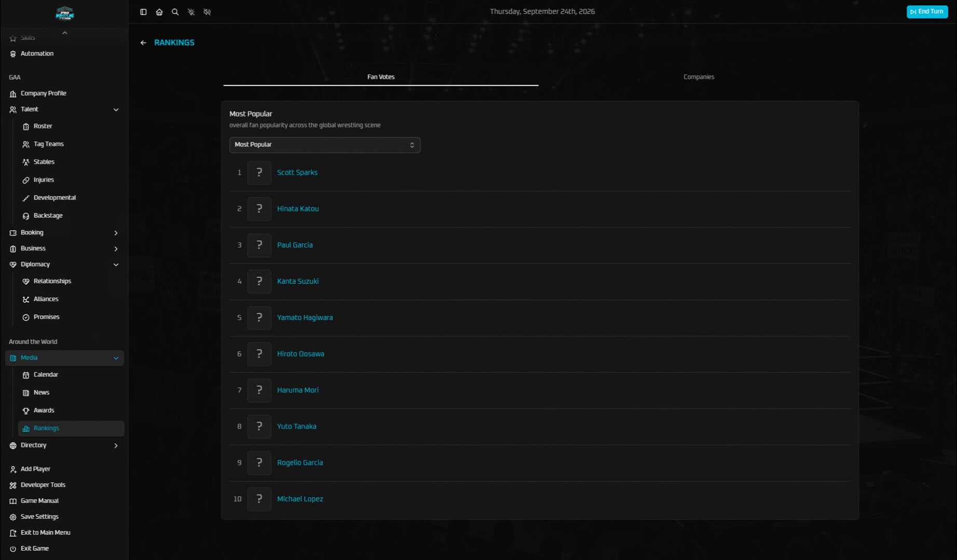
Task: Click the End Turn button
Action: click(927, 11)
